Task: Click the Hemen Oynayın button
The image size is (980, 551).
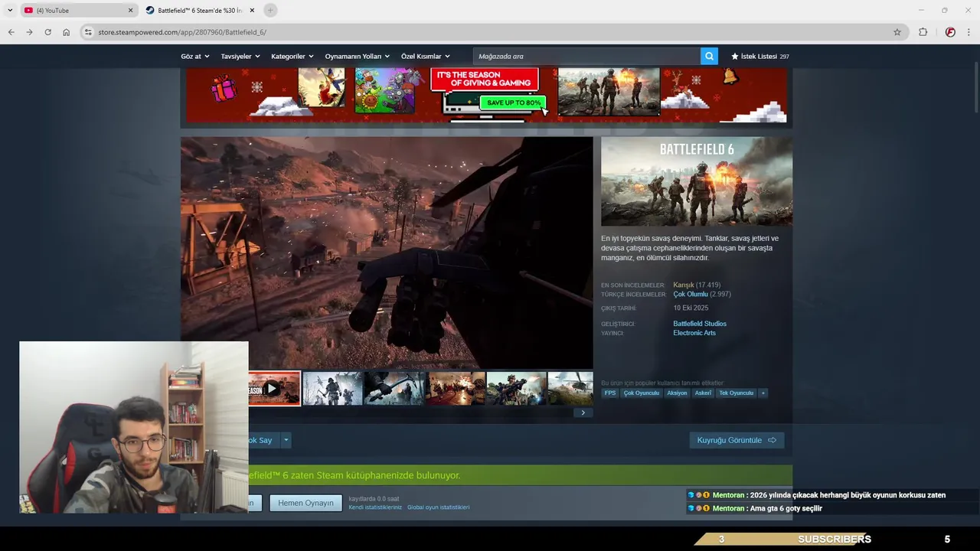Action: [x=305, y=503]
